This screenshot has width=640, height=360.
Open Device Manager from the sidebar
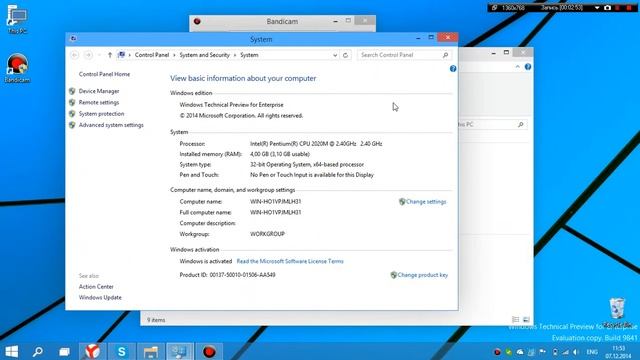(99, 91)
